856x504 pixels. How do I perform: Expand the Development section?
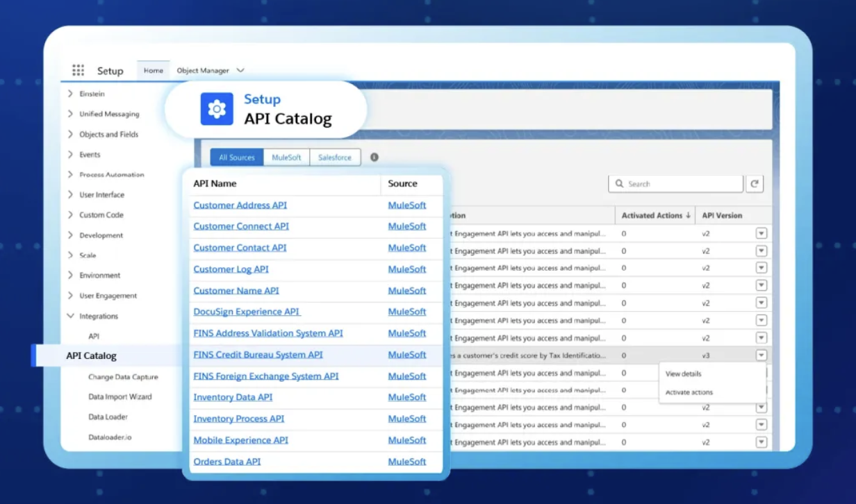click(70, 235)
